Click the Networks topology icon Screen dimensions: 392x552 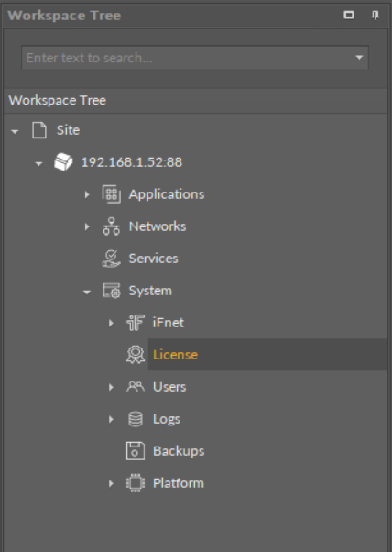(x=112, y=226)
